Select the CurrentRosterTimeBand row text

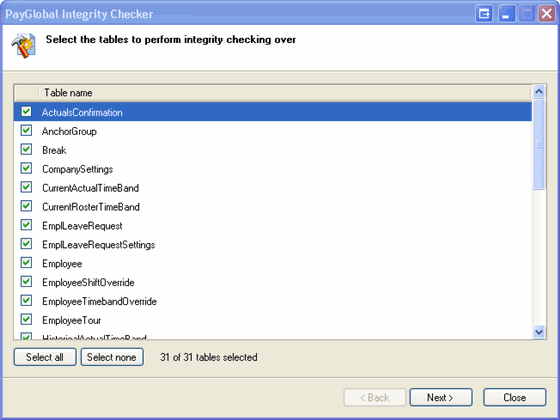click(x=91, y=207)
